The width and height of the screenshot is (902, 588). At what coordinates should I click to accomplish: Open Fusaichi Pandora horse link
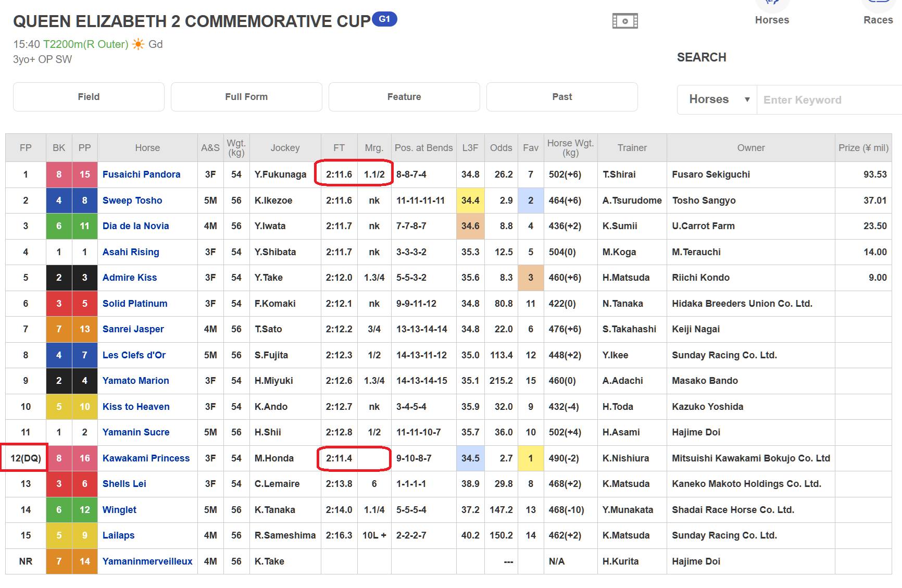tap(141, 174)
